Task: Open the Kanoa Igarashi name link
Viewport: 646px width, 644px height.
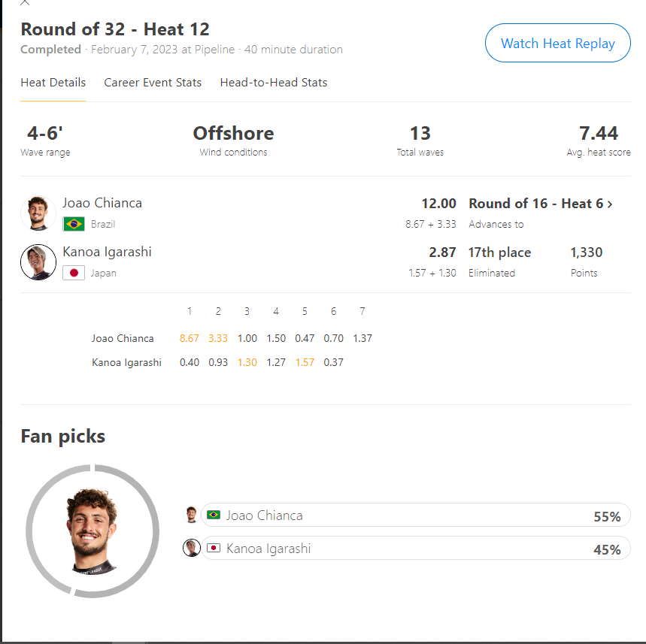Action: [x=107, y=252]
